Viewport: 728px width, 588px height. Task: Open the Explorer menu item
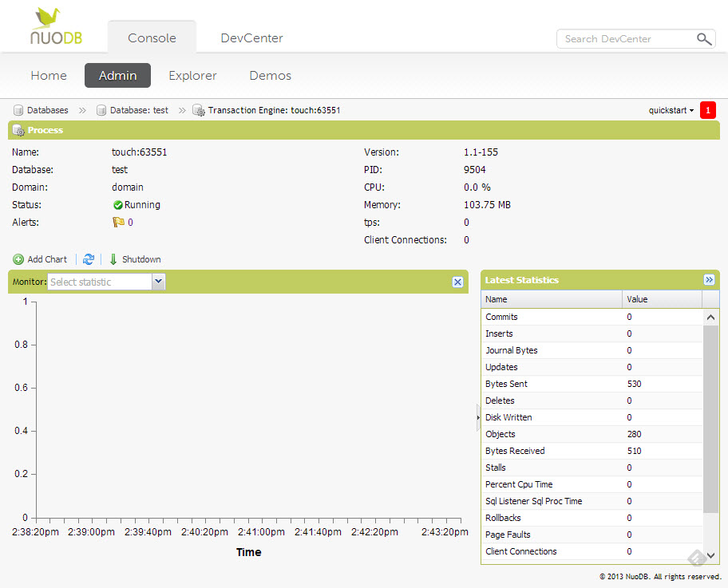[x=192, y=76]
